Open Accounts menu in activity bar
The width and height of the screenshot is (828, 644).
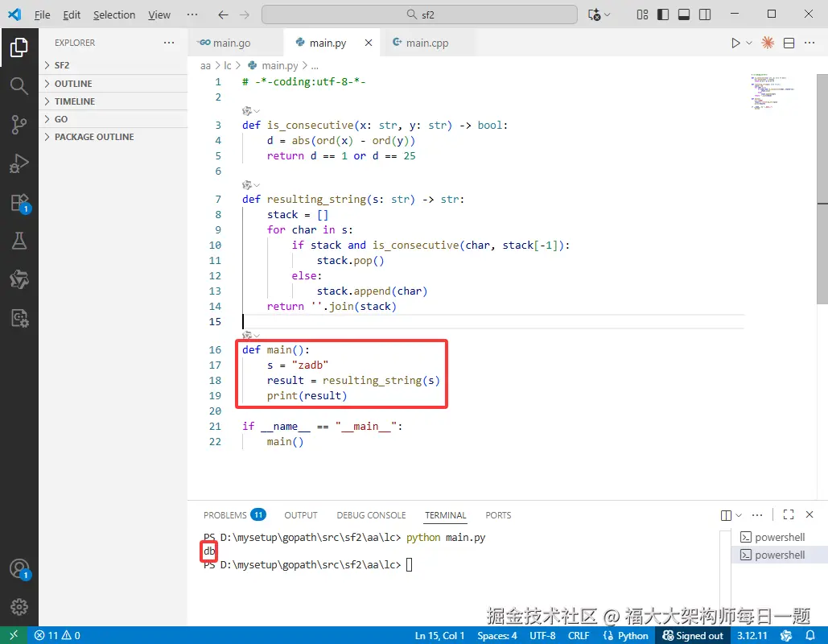[x=20, y=569]
